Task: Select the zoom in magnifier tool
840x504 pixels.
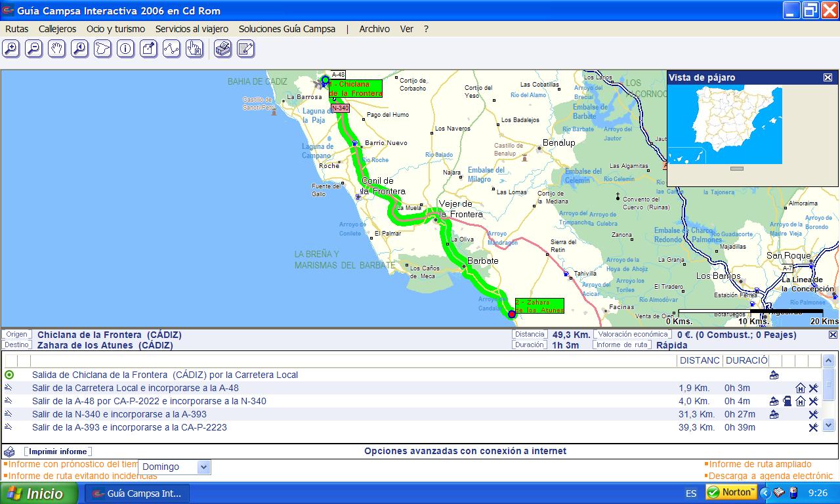Action: tap(11, 49)
